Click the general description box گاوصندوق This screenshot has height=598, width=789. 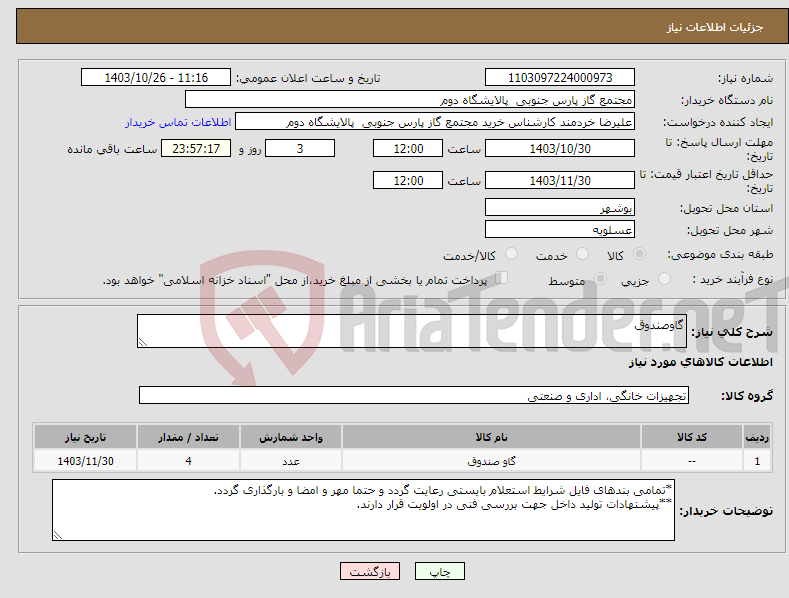click(x=412, y=331)
